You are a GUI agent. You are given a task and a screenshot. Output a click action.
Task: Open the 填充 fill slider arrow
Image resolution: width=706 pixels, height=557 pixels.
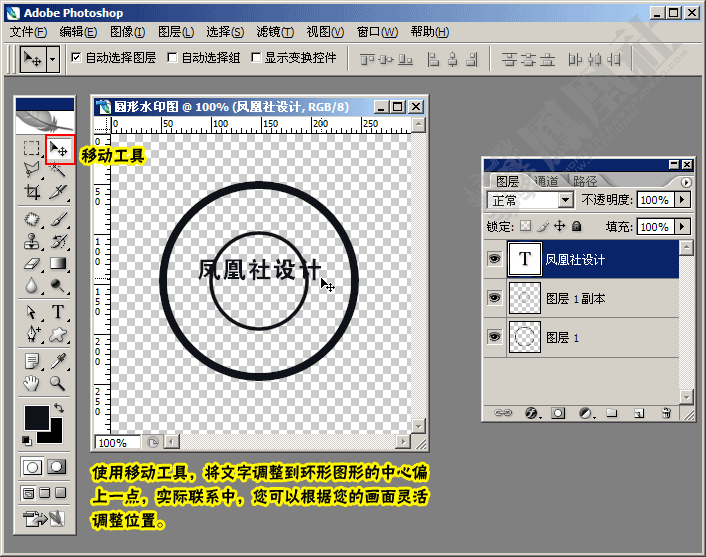682,226
